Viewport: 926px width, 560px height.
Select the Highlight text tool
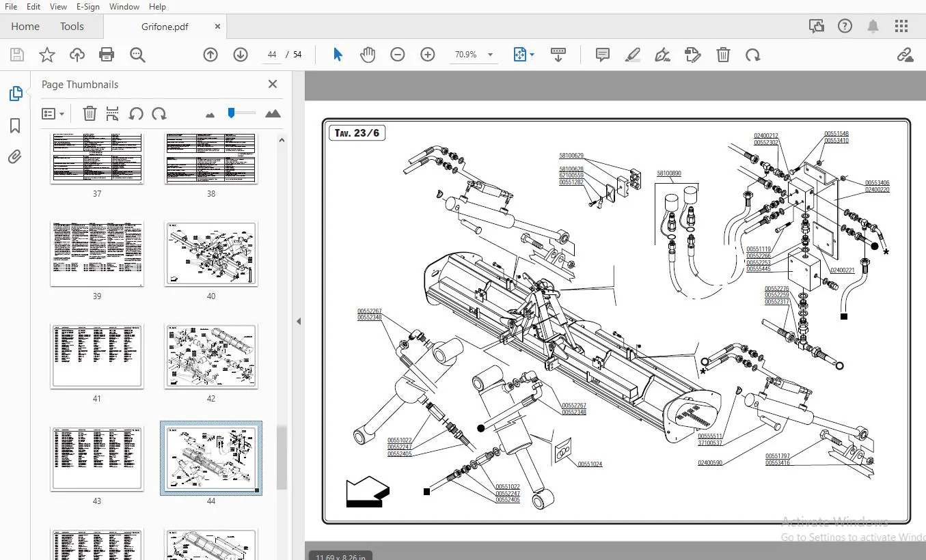(633, 55)
